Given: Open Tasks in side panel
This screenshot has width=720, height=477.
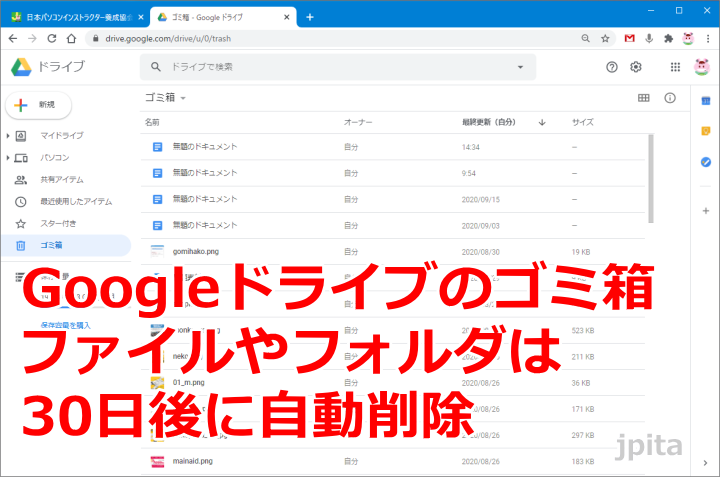Looking at the screenshot, I should pyautogui.click(x=706, y=162).
